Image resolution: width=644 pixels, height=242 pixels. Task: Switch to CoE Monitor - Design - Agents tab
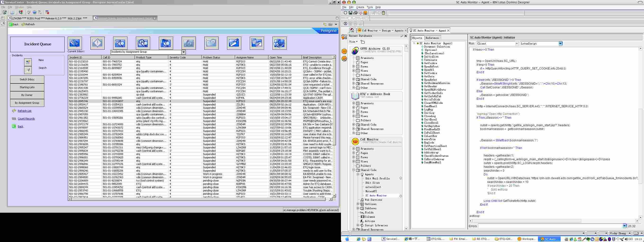tap(382, 30)
